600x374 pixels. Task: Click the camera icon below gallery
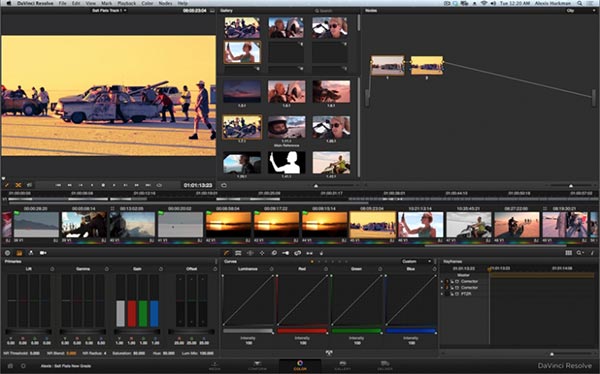224,185
